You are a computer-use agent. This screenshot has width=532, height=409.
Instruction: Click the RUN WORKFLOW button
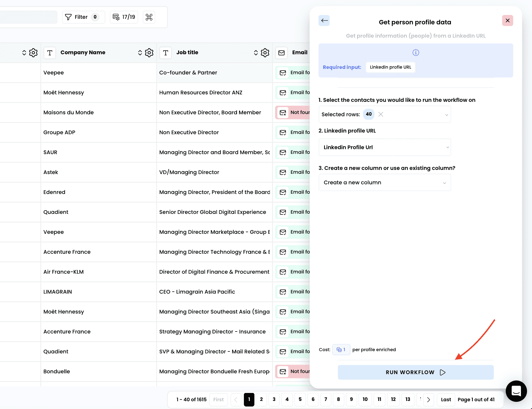416,372
